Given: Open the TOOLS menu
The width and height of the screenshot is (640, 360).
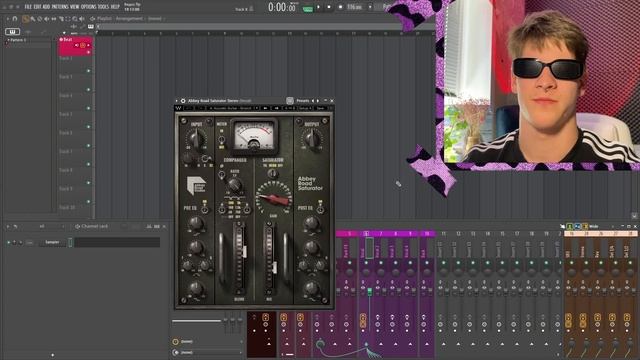Looking at the screenshot, I should click(103, 7).
